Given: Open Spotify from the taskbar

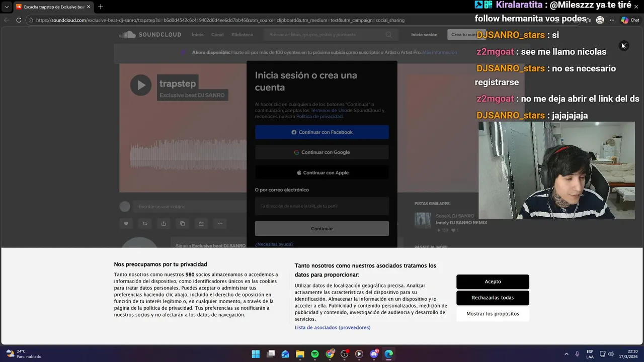Looking at the screenshot, I should pos(315,354).
